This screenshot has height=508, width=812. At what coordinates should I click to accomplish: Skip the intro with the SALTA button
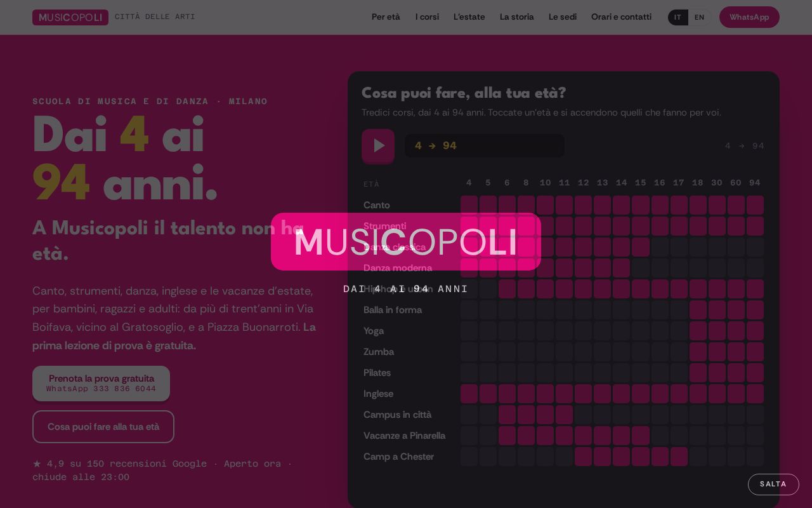[773, 484]
